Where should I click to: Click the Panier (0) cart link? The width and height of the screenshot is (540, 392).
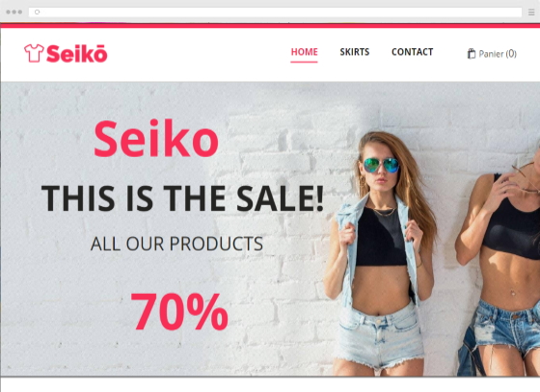coord(492,54)
